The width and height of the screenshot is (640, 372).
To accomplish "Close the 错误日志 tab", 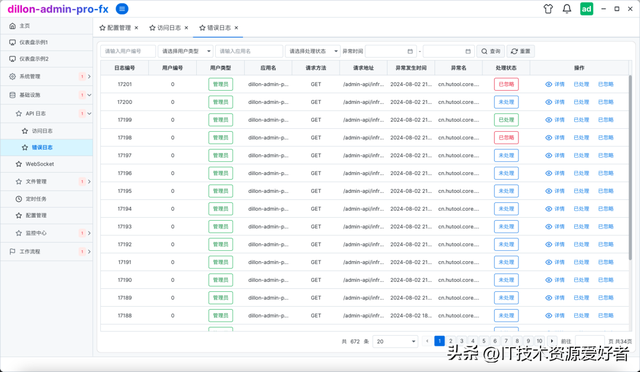I will [x=236, y=28].
